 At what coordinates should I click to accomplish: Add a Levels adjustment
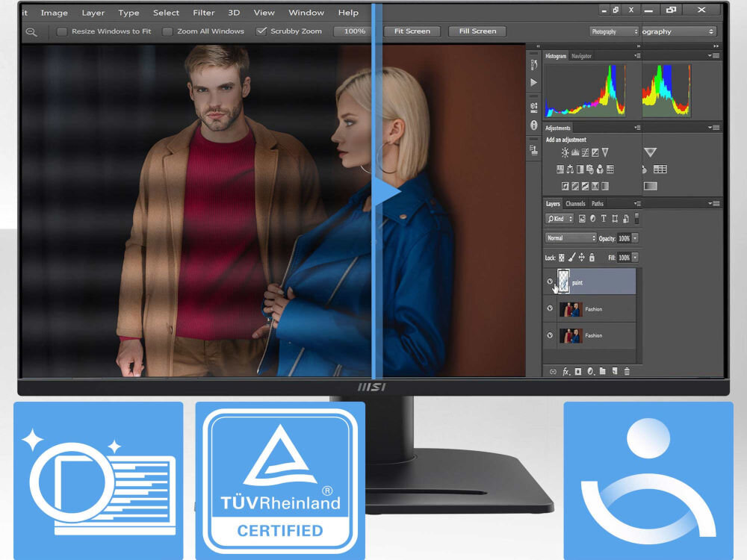click(575, 152)
